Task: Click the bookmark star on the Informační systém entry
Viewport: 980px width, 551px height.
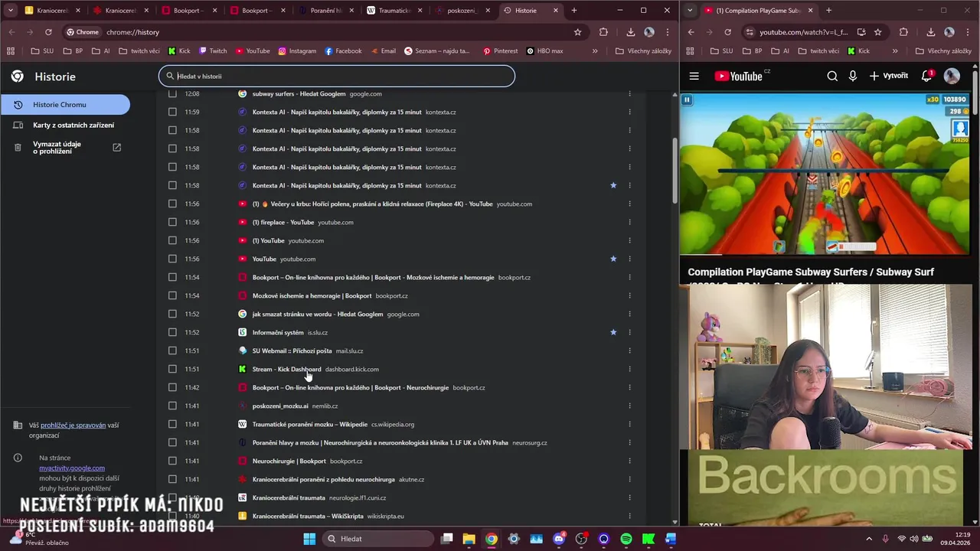Action: pyautogui.click(x=613, y=332)
